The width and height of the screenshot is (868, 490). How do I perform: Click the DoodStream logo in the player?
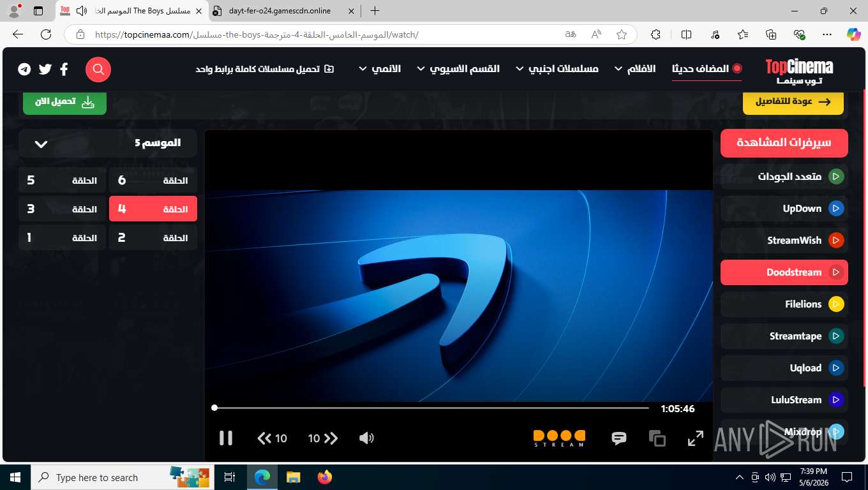click(559, 438)
